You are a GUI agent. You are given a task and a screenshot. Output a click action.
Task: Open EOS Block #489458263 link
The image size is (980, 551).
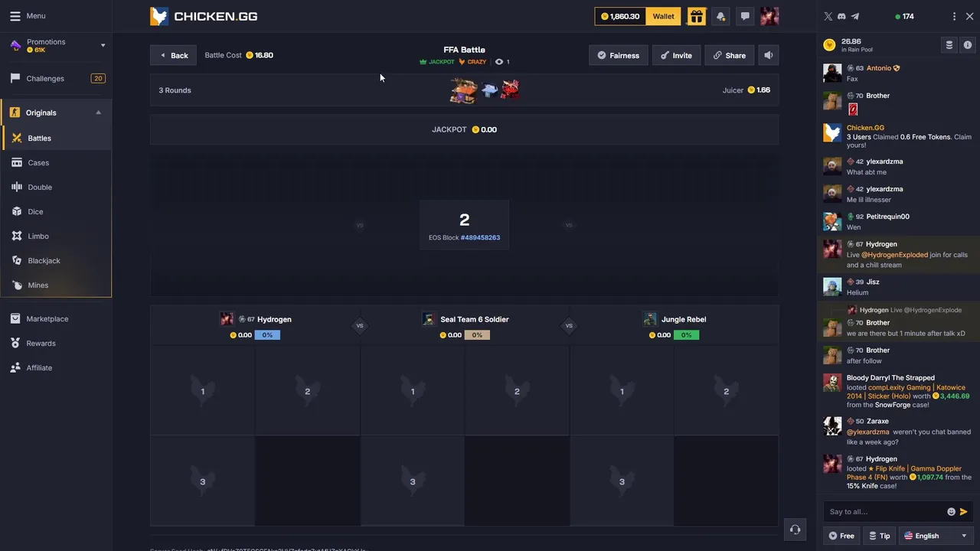click(480, 238)
